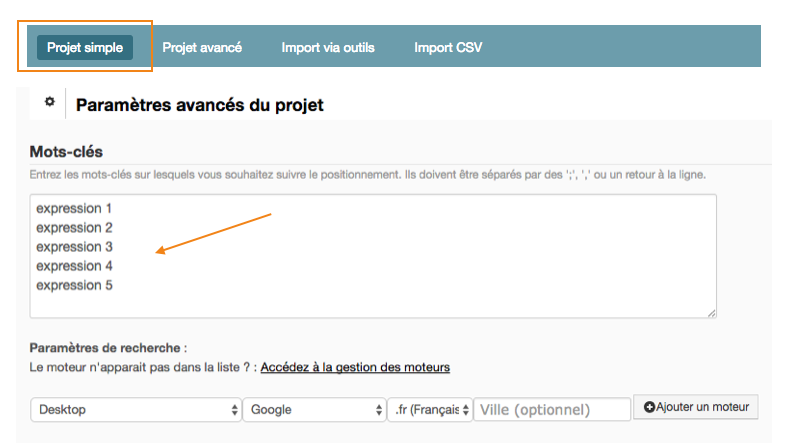Click the gear icon beside Paramètres avancés

tap(49, 102)
